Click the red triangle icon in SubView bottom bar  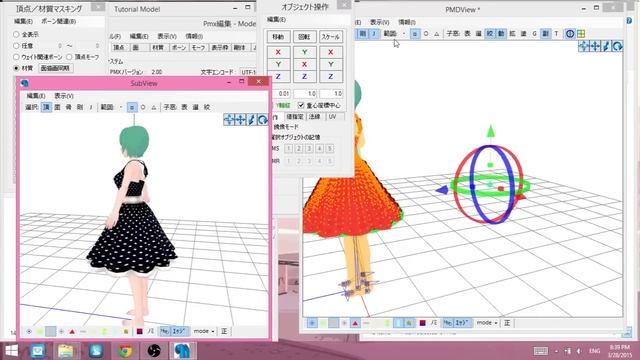pos(72,331)
